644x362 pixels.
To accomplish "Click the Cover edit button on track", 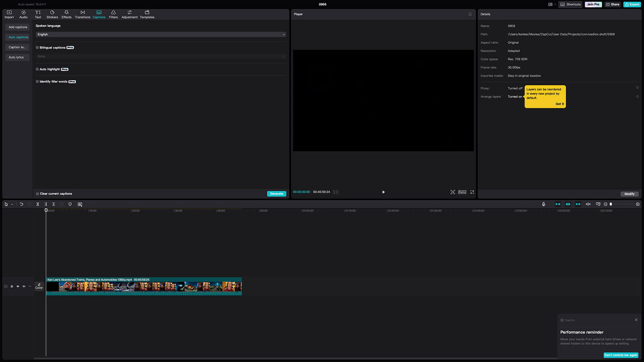I will coord(39,286).
